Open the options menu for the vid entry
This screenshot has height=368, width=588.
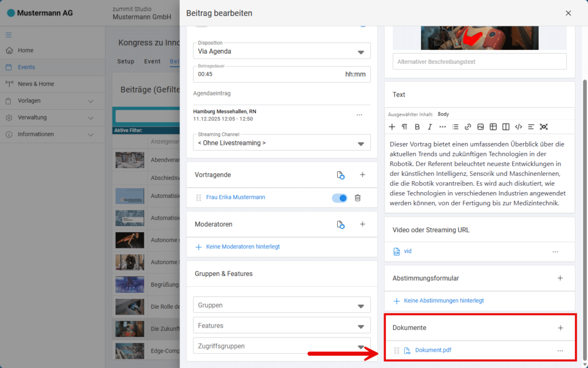point(555,252)
